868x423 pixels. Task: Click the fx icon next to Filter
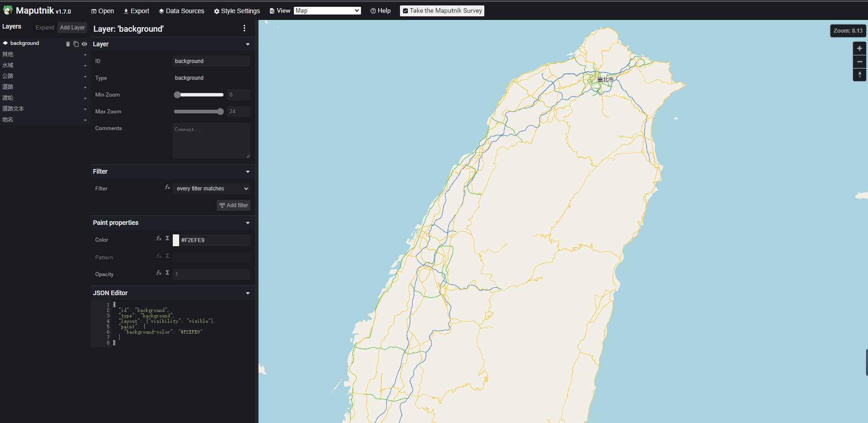(167, 187)
